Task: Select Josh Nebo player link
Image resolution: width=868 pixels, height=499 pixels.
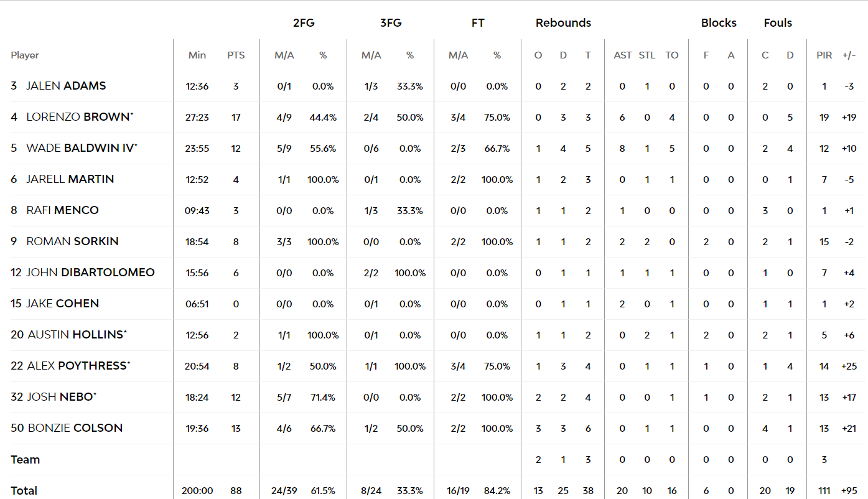Action: (60, 397)
